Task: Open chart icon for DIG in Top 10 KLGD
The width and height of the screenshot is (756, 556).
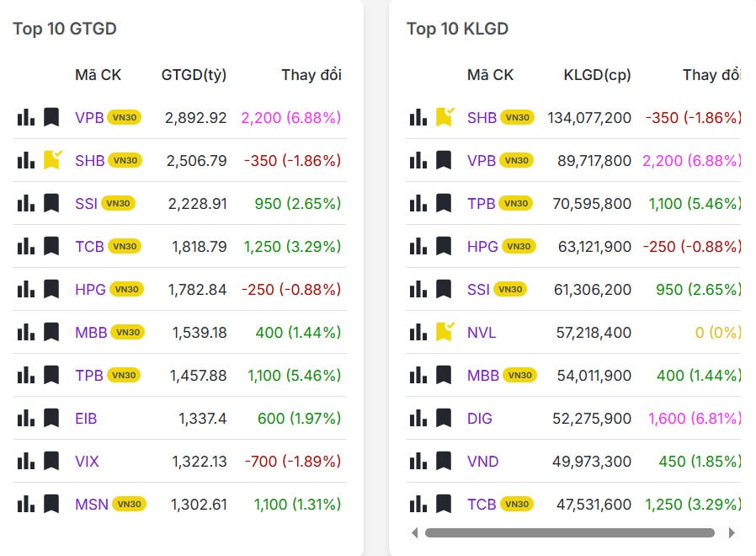Action: 418,418
